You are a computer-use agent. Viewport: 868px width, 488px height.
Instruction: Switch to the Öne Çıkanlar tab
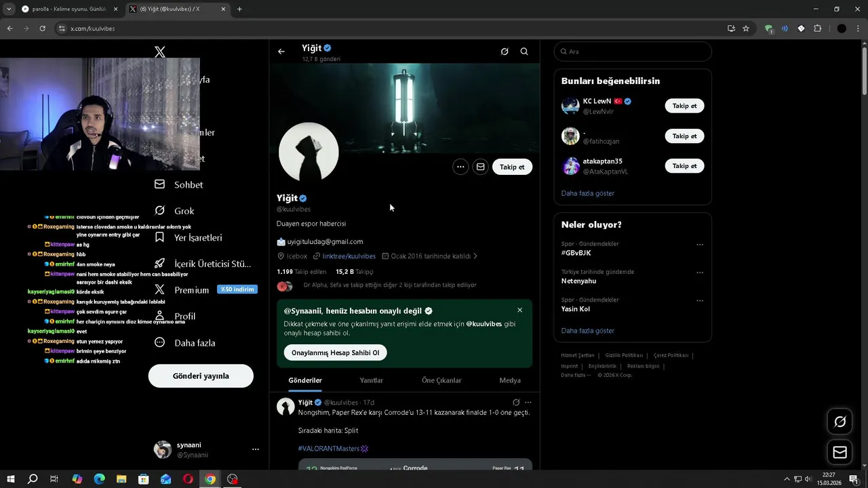(441, 380)
